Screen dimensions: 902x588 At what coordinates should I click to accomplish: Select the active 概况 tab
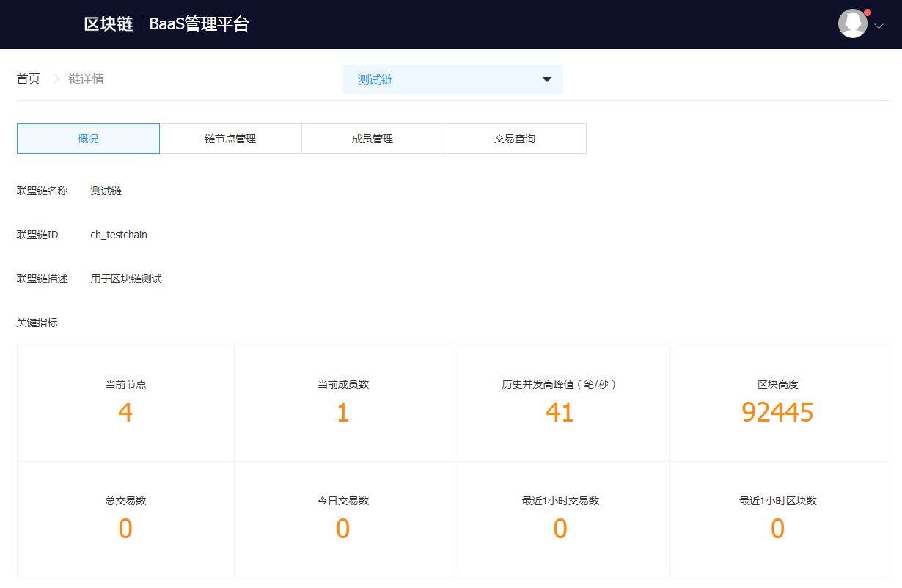point(88,138)
